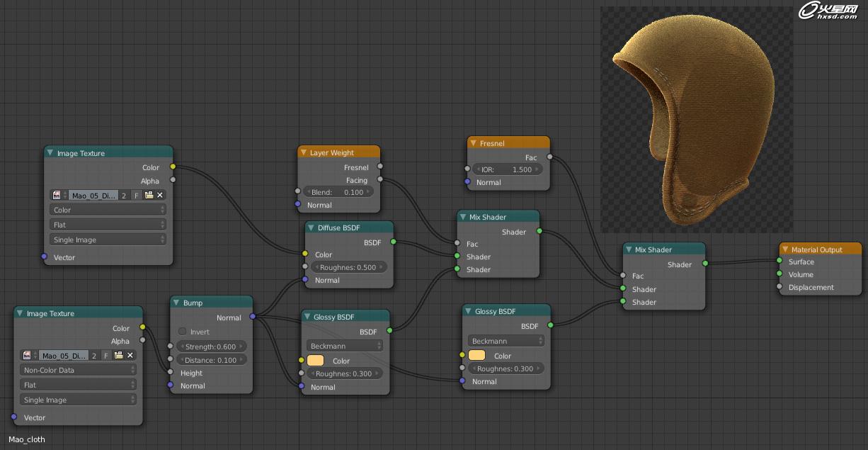Viewport: 868px width, 450px height.
Task: Open color swatch of Glossy BSDF below Mix Shader
Action: pyautogui.click(x=477, y=355)
